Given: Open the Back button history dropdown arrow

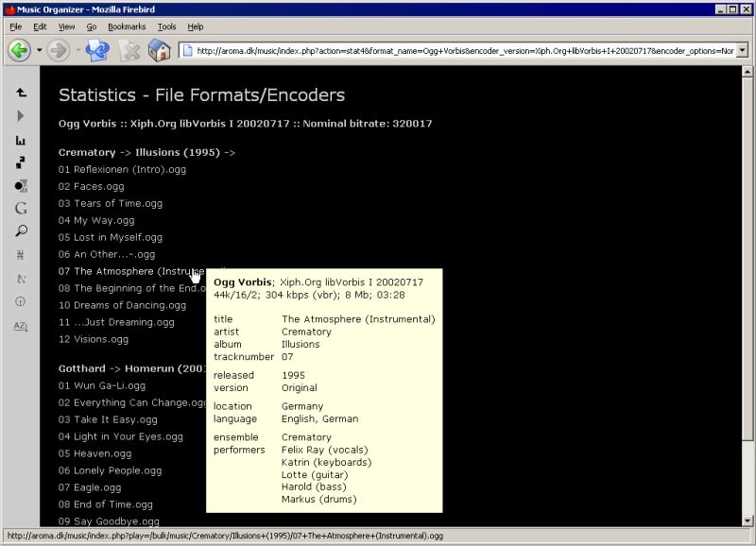Looking at the screenshot, I should (x=39, y=50).
